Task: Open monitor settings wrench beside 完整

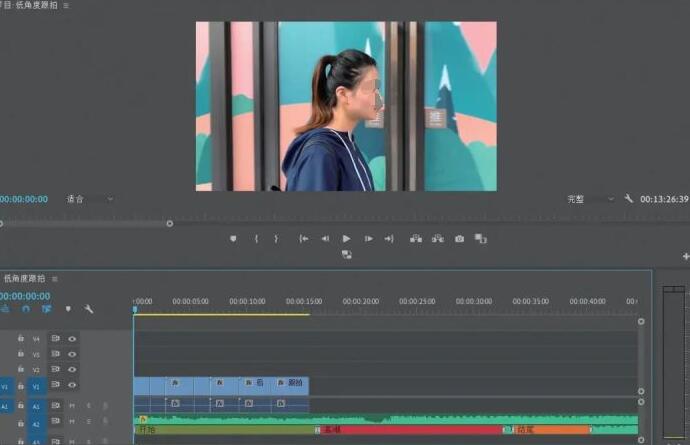Action: (629, 199)
